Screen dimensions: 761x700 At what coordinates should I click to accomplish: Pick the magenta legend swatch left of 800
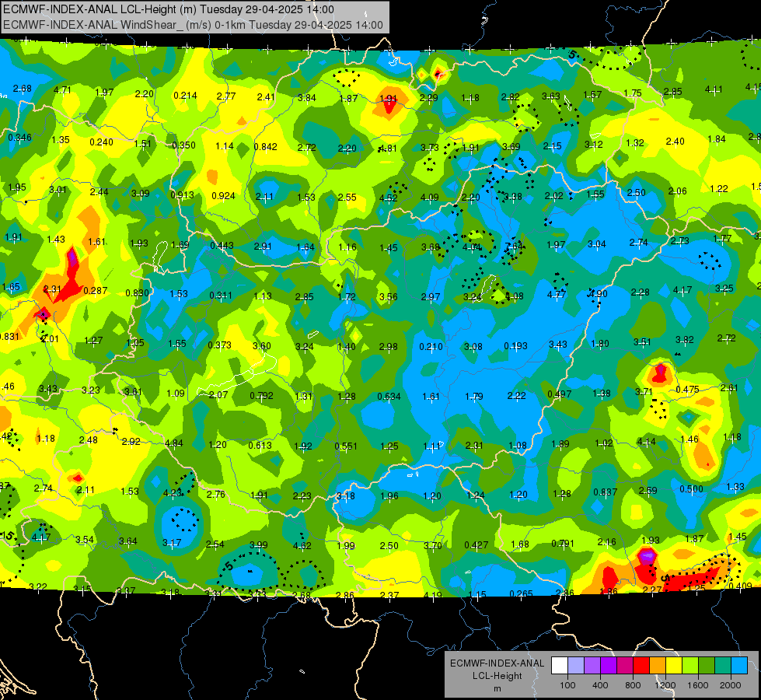point(625,666)
